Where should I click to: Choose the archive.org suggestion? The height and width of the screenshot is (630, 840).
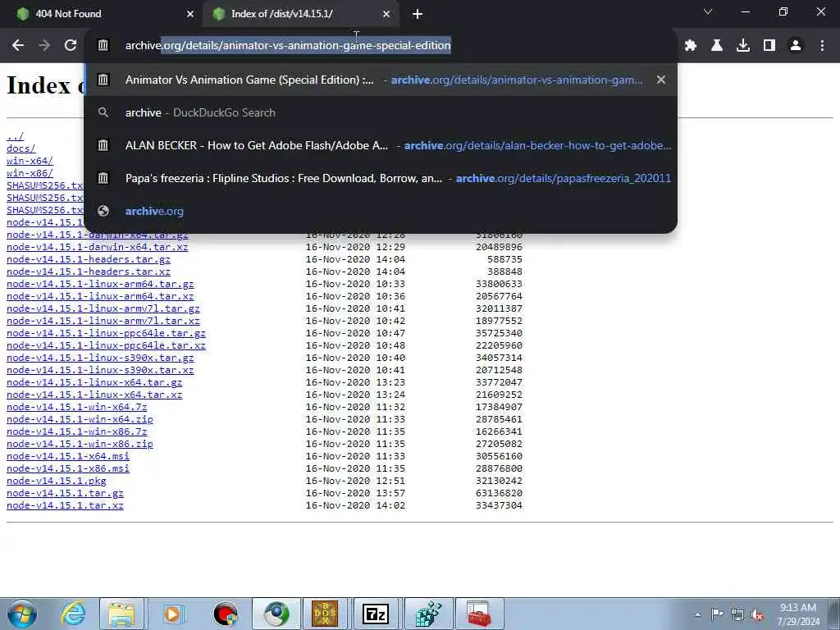pyautogui.click(x=381, y=211)
